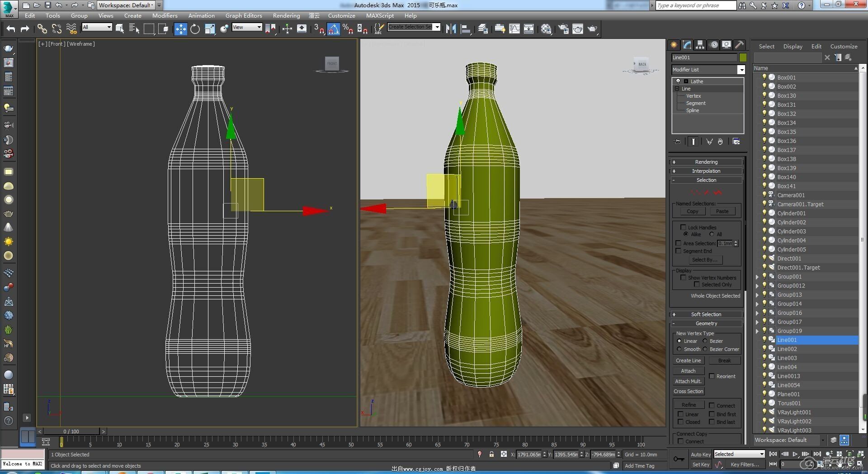
Task: Activate the Select and Link tool
Action: pyautogui.click(x=42, y=29)
